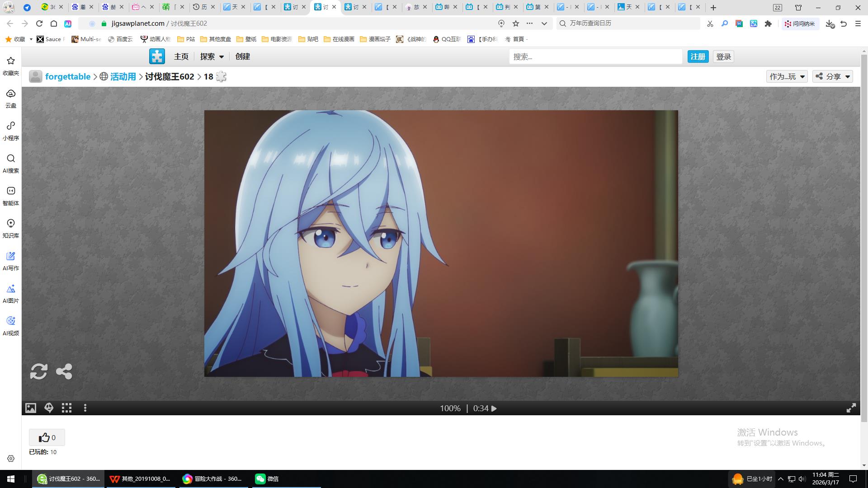868x488 pixels.
Task: Resume the puzzle timer play button
Action: [494, 408]
